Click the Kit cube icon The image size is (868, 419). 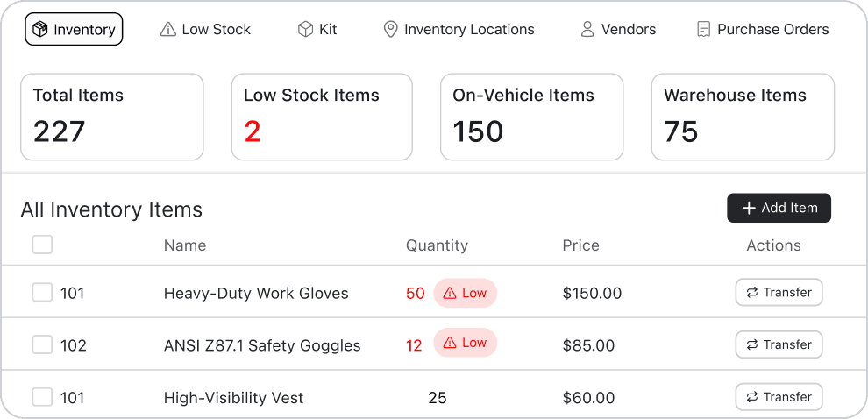(x=305, y=30)
